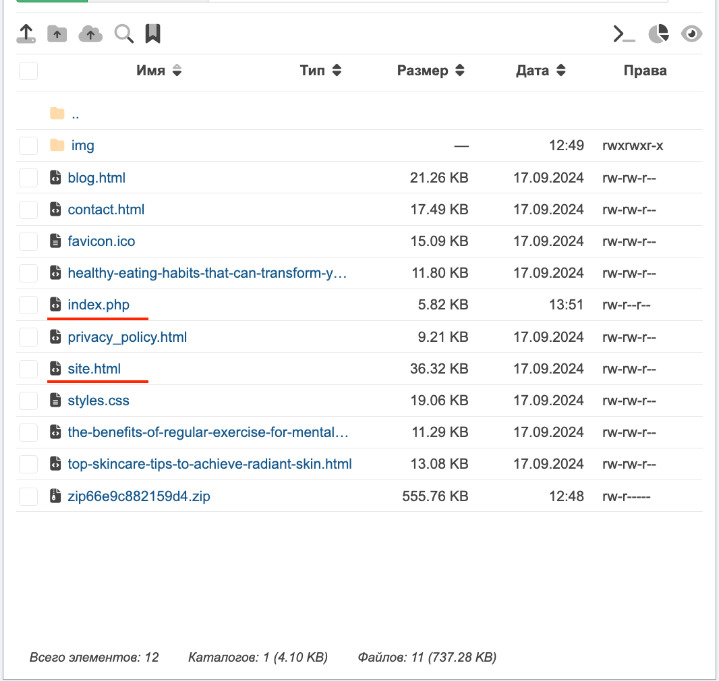Viewport: 719px width, 681px height.
Task: Open the zip66e9c882159d4.zip archive
Action: click(x=139, y=496)
